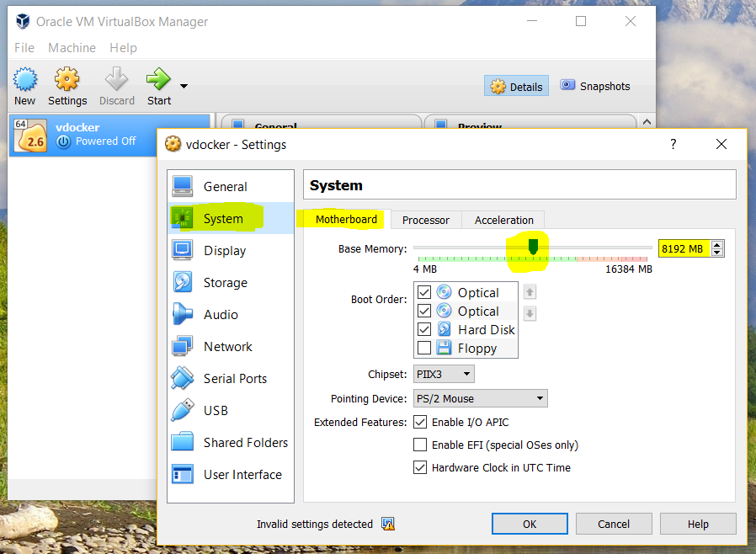Open the Network settings category
The height and width of the screenshot is (554, 756).
[x=231, y=347]
